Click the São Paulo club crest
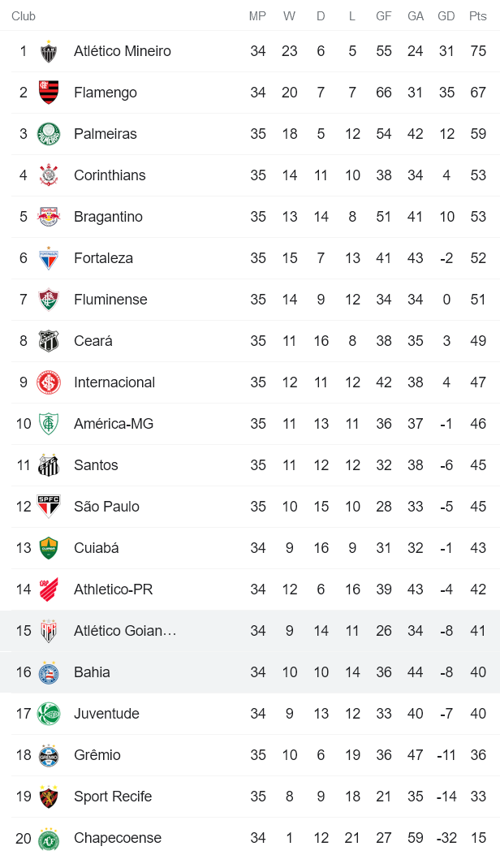The height and width of the screenshot is (868, 500). coord(50,506)
